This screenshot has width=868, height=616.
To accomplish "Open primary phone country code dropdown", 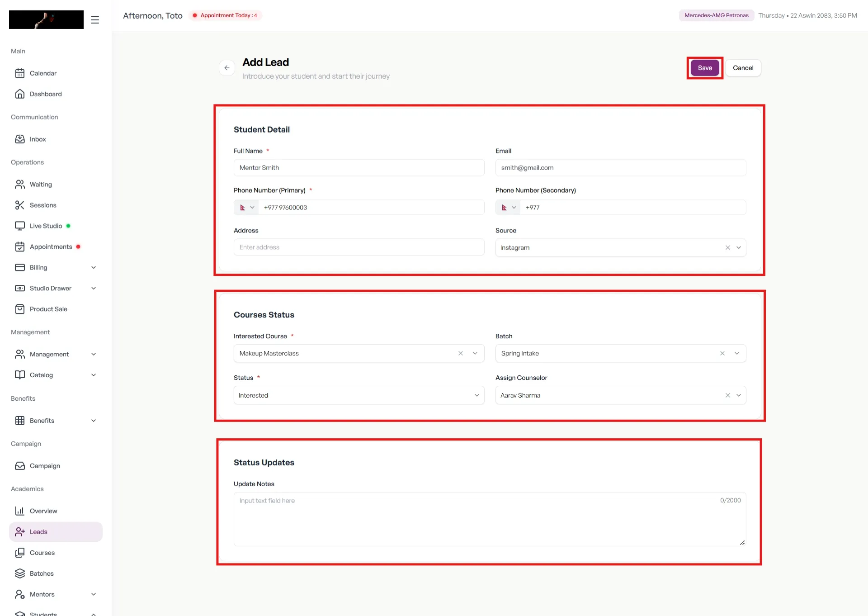I will [x=246, y=208].
